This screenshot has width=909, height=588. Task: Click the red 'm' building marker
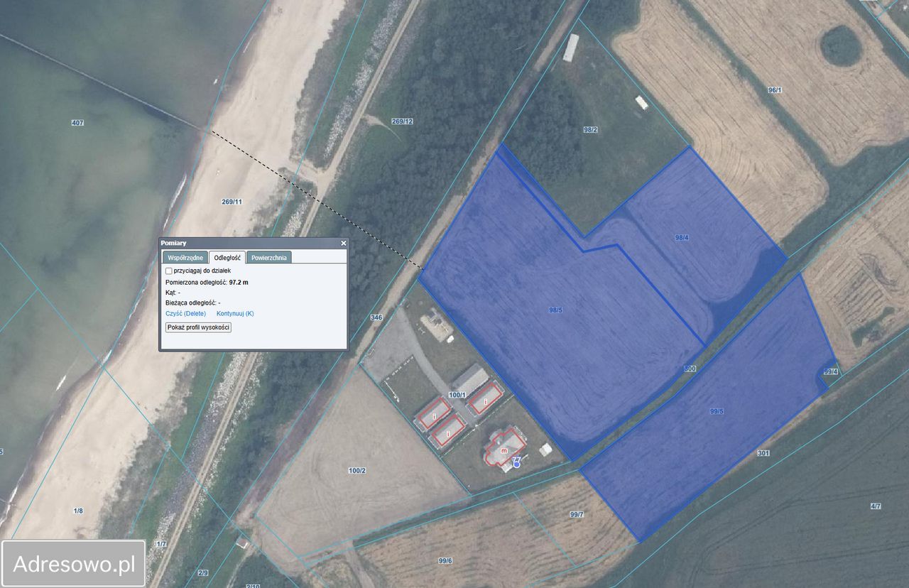click(504, 450)
